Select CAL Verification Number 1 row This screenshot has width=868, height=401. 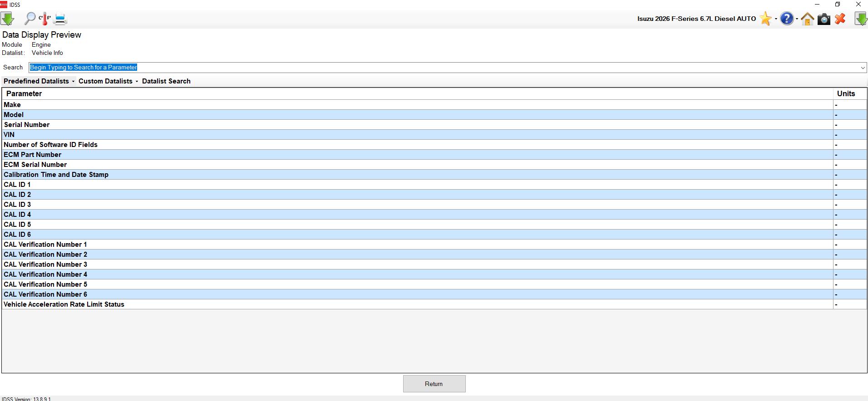[x=434, y=245]
